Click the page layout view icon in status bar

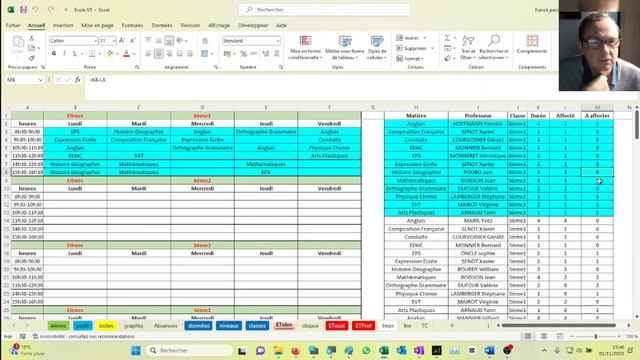click(544, 336)
